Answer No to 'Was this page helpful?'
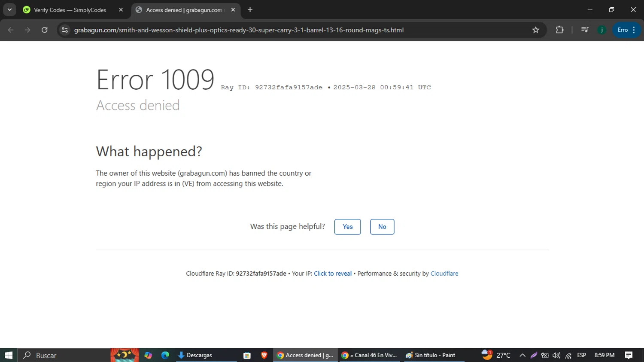 click(x=382, y=227)
